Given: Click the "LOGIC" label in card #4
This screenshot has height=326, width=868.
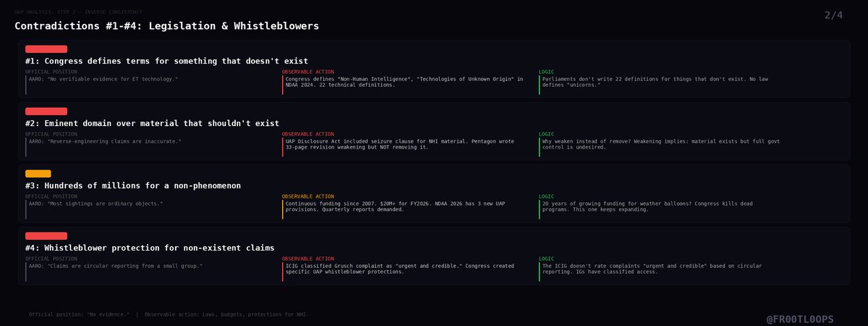Looking at the screenshot, I should click(x=548, y=259).
